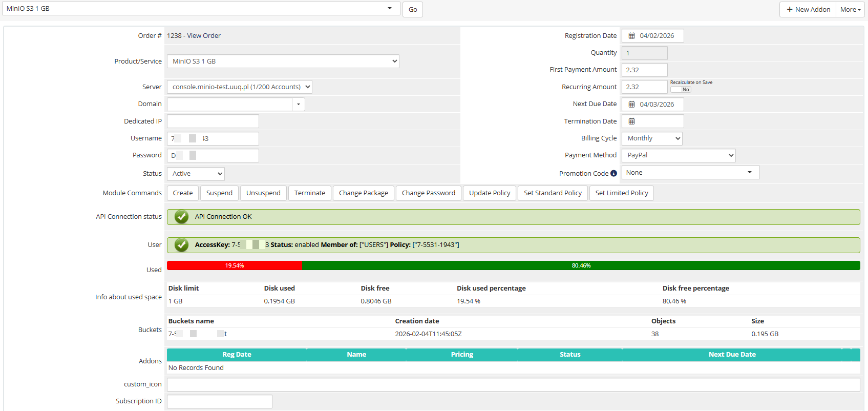Click the Registration Date calendar icon
This screenshot has width=868, height=411.
click(x=631, y=36)
